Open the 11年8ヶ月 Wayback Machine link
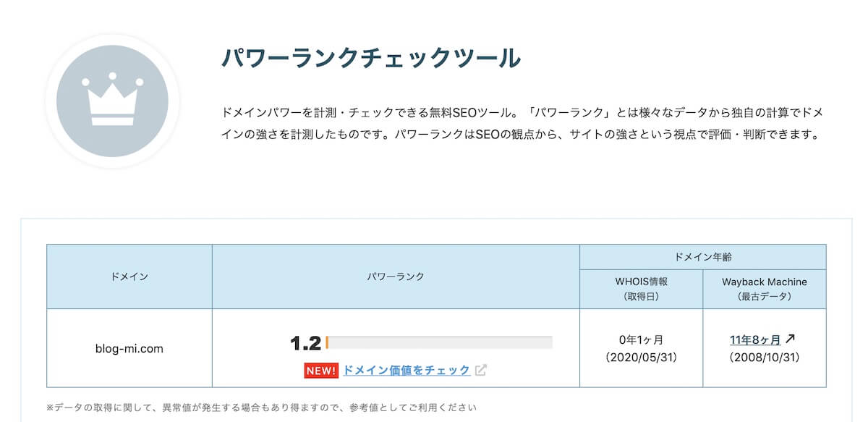The width and height of the screenshot is (868, 422). (755, 339)
